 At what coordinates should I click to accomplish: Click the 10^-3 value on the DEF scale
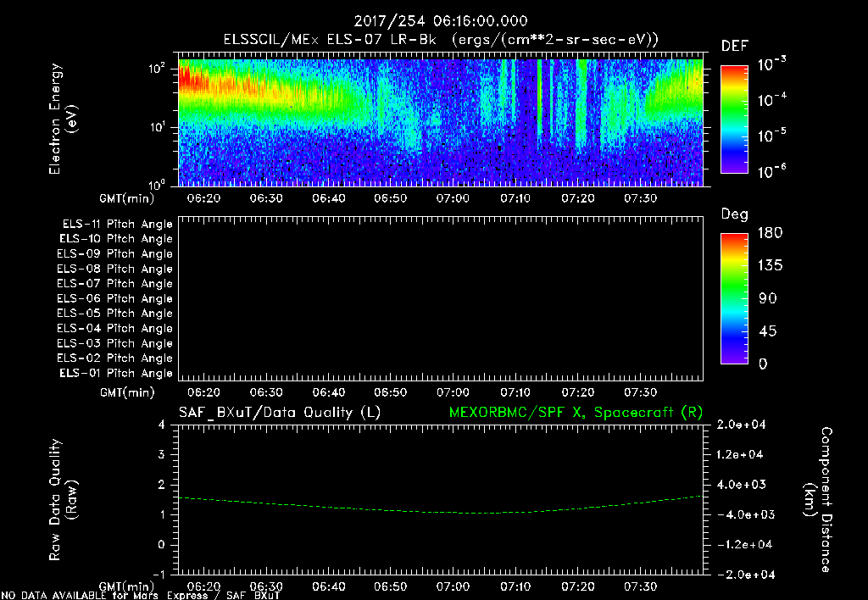point(771,64)
